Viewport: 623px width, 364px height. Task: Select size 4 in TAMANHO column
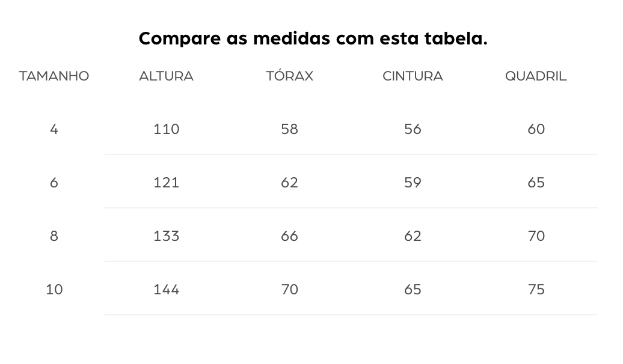click(x=54, y=129)
